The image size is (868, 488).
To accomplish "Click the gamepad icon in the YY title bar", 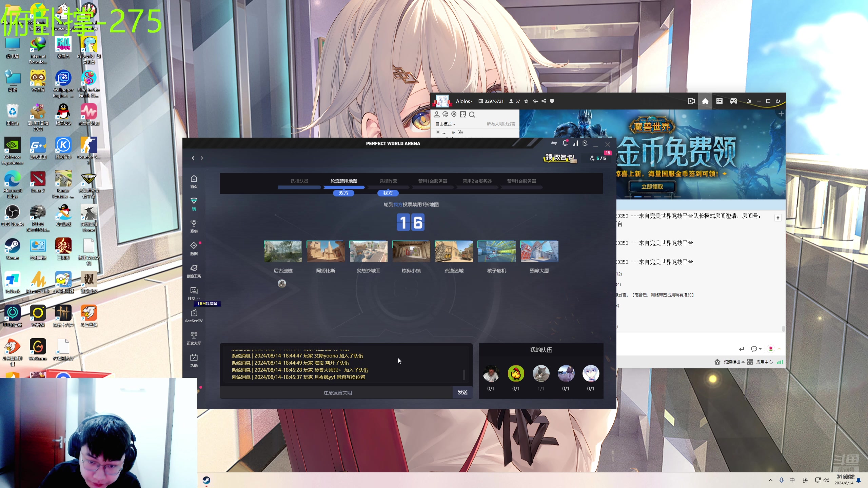I will (x=733, y=101).
